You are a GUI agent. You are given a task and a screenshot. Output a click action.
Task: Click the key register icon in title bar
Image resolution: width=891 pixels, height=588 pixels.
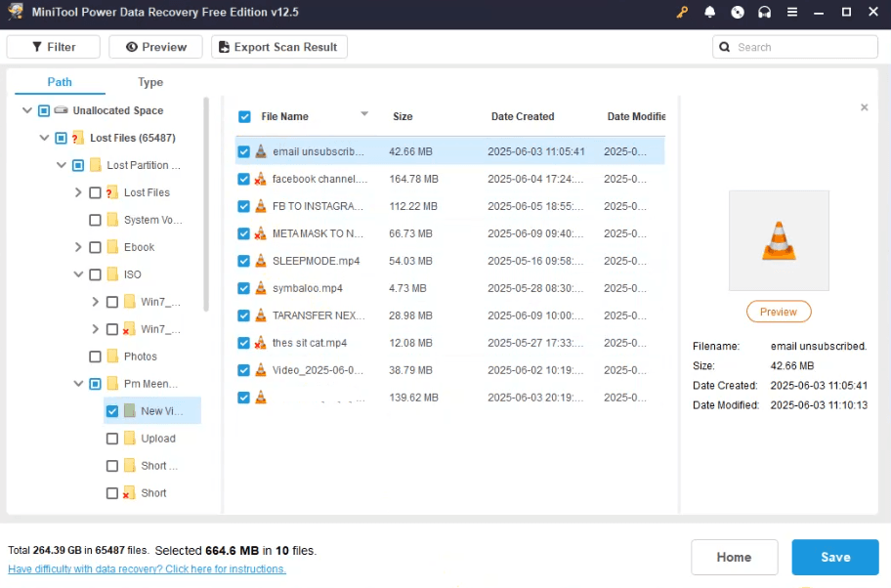pos(683,12)
